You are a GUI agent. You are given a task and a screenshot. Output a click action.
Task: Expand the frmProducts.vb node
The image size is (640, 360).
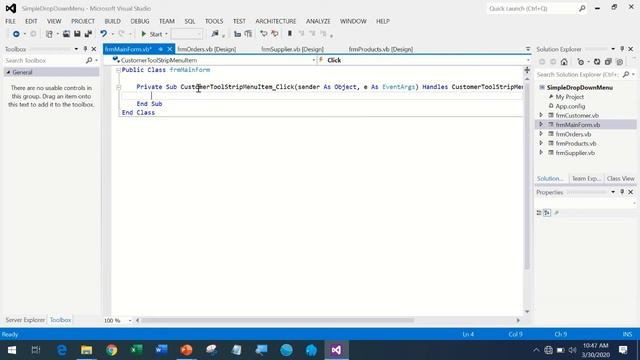[x=541, y=143]
